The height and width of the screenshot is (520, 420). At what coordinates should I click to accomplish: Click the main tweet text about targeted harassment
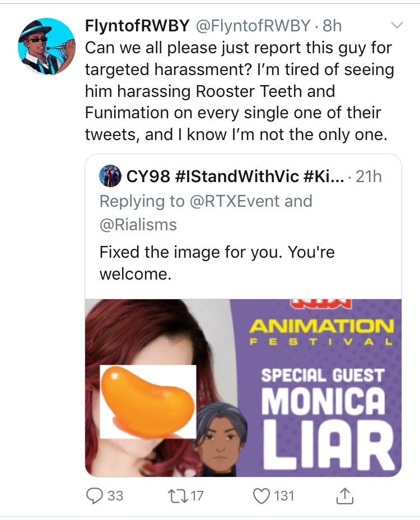click(238, 91)
